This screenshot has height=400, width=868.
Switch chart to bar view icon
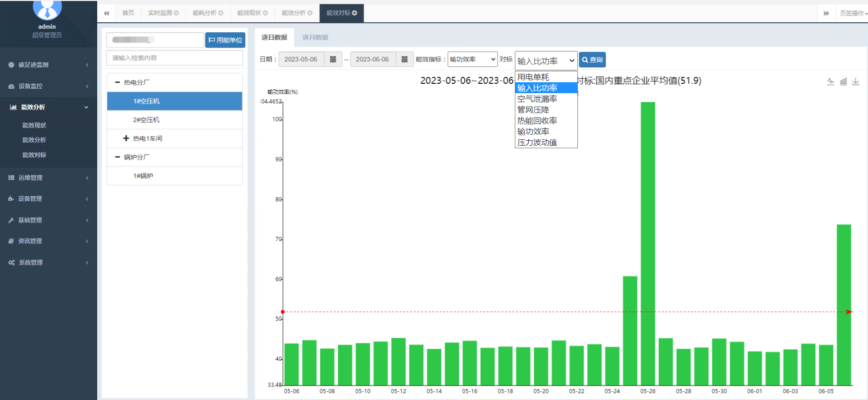[843, 82]
